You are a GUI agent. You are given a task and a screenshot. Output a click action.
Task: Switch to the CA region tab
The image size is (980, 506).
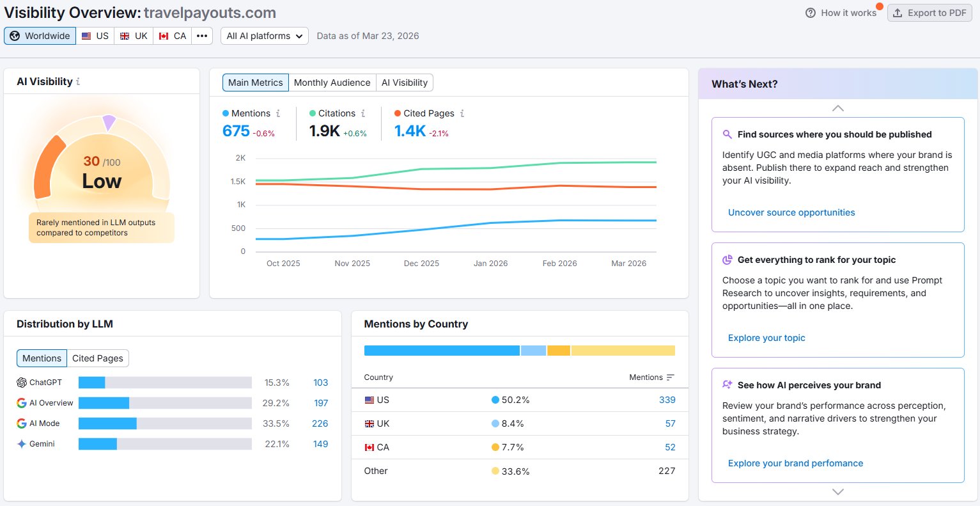pyautogui.click(x=173, y=36)
